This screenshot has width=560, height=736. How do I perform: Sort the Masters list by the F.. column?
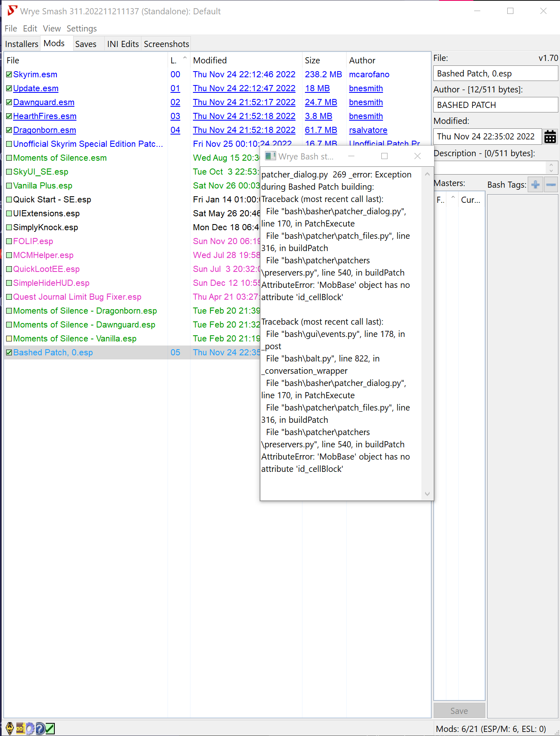point(440,200)
